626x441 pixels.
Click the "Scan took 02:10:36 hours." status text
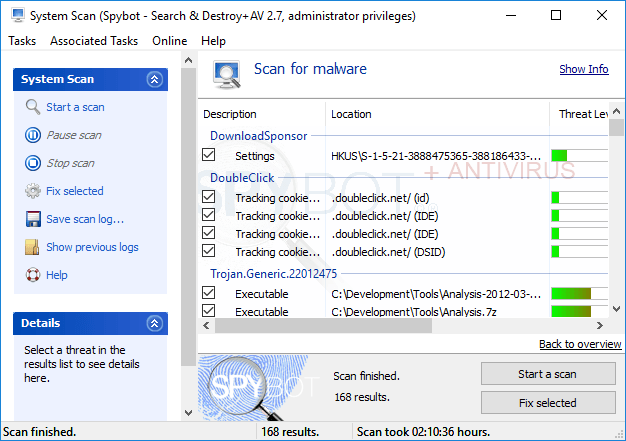[x=423, y=432]
